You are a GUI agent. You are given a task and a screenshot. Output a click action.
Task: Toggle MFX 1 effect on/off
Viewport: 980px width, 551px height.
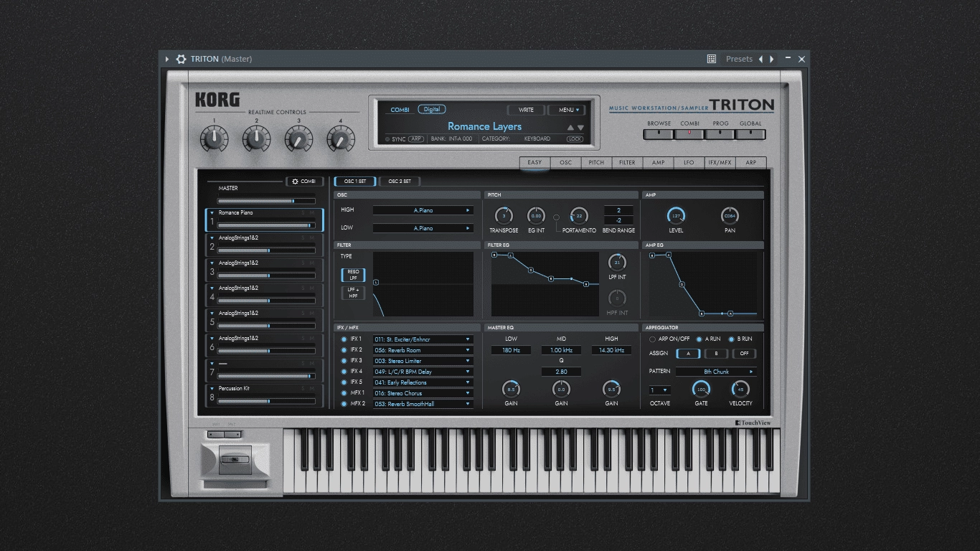344,393
